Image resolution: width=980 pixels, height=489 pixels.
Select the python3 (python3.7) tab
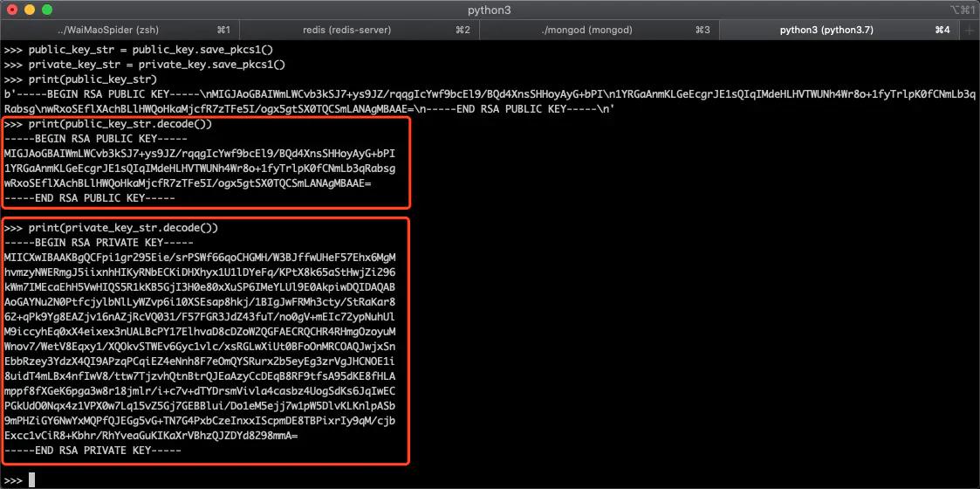click(838, 30)
